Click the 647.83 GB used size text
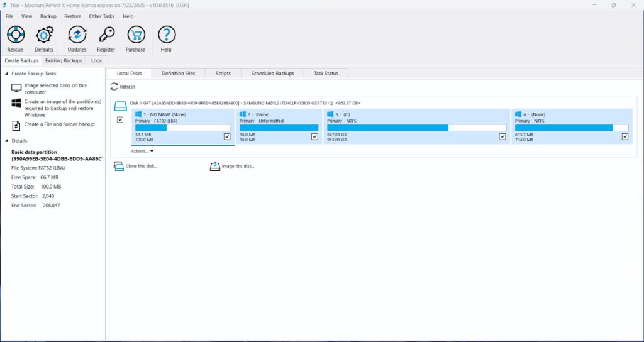Image resolution: width=644 pixels, height=342 pixels. (x=337, y=135)
